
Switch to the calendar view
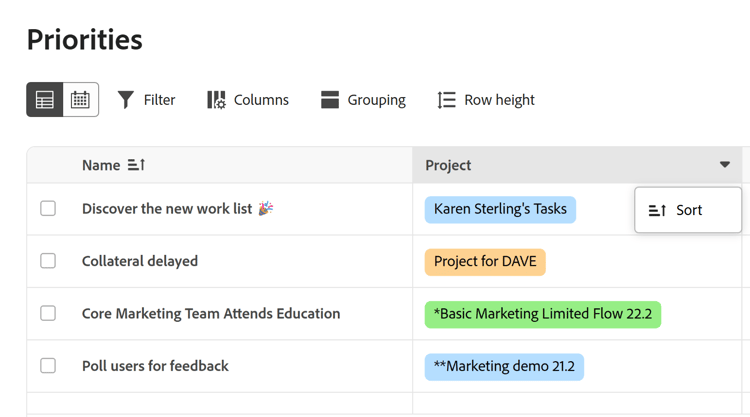pyautogui.click(x=80, y=100)
